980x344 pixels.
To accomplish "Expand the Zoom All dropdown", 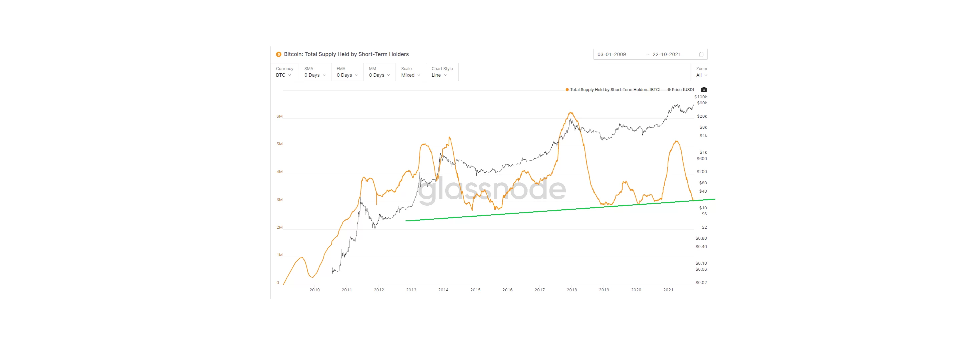I will coord(701,75).
